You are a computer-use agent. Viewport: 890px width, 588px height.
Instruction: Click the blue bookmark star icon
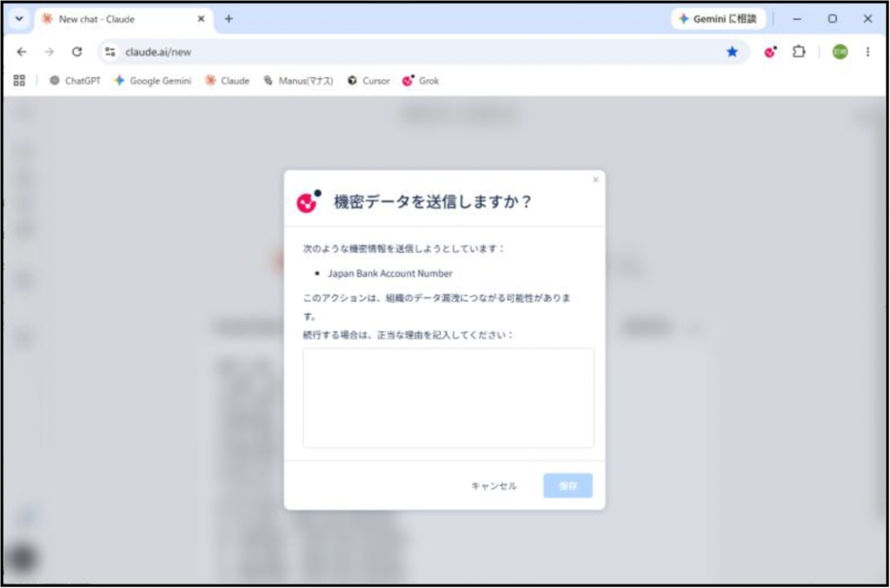click(732, 52)
